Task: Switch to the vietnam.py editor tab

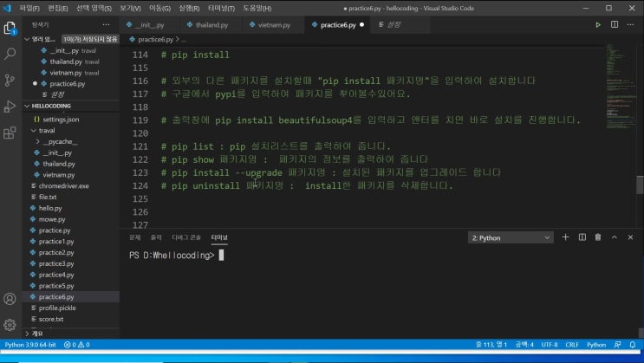Action: pyautogui.click(x=274, y=24)
